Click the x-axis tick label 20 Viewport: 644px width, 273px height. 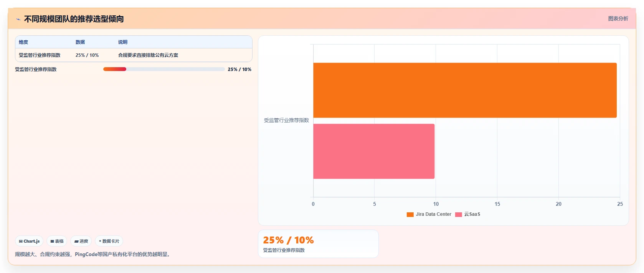tap(559, 204)
